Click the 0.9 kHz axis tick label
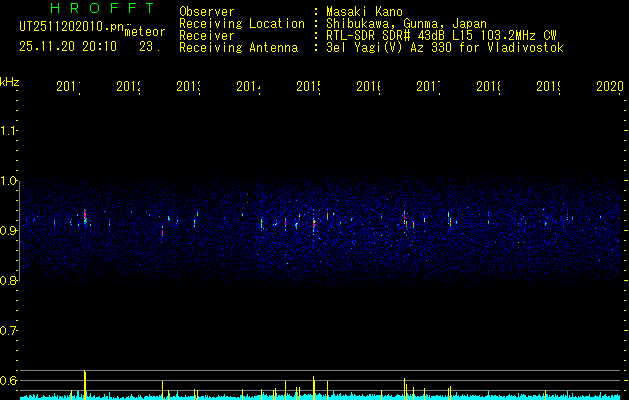Image resolution: width=629 pixels, height=400 pixels. pos(8,230)
